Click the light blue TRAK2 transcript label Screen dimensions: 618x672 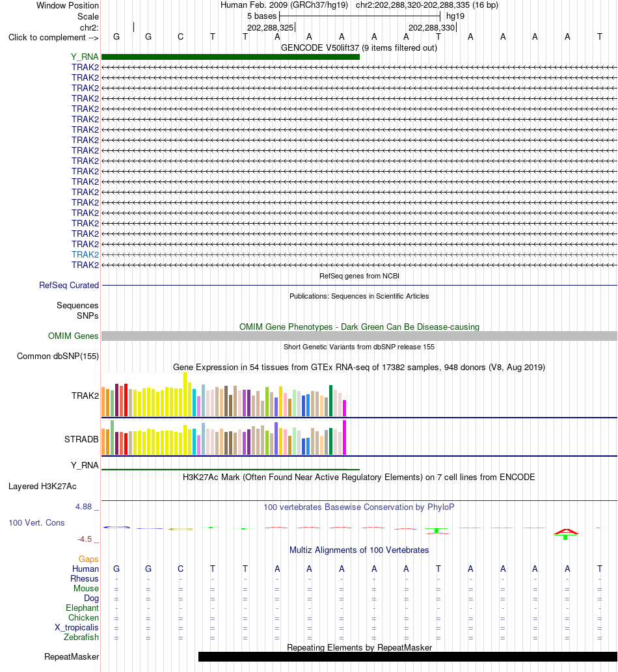pos(85,254)
